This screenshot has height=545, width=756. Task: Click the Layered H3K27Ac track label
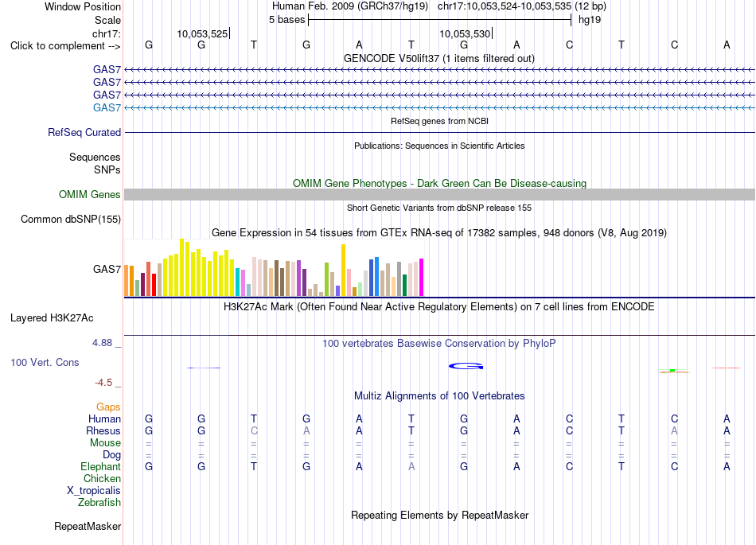point(52,317)
